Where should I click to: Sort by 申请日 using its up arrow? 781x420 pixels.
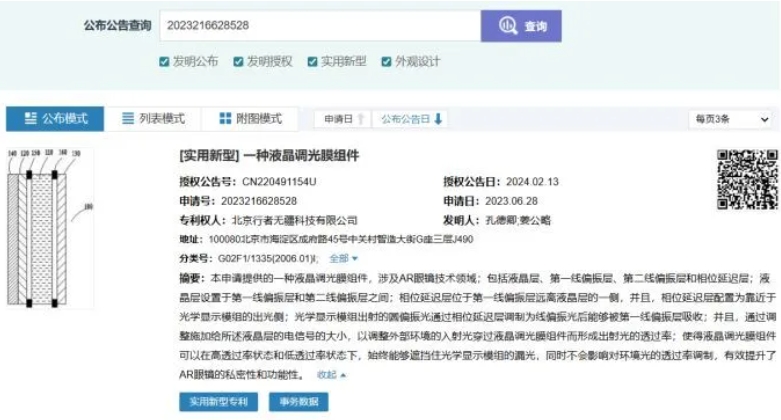pyautogui.click(x=360, y=119)
